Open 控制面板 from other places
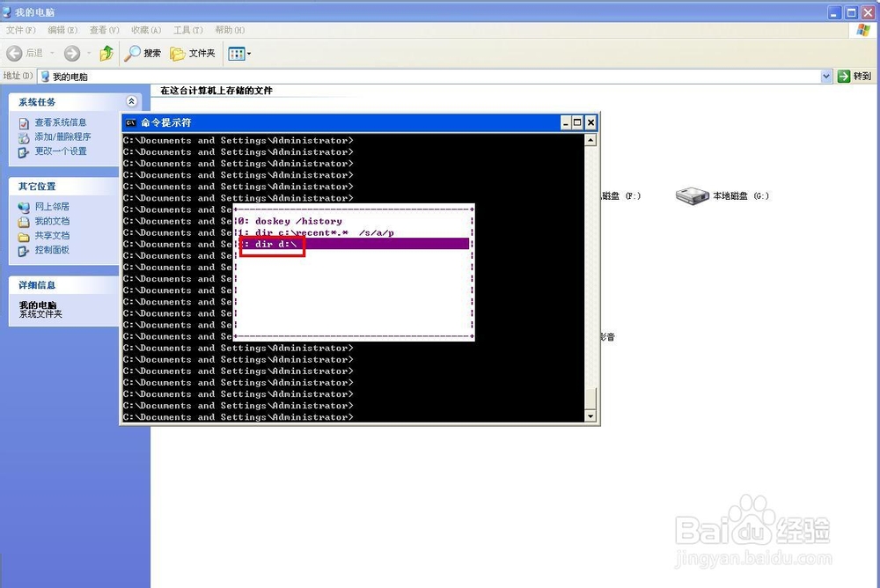The width and height of the screenshot is (880, 588). [52, 250]
